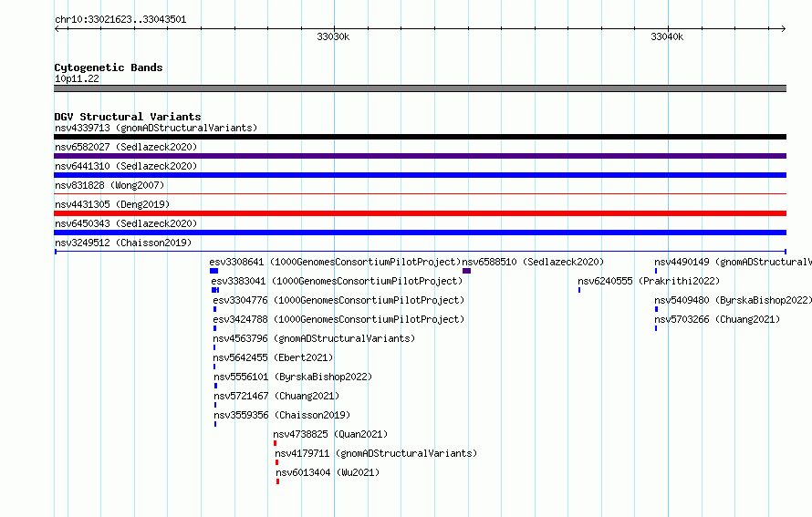Screen dimensions: 812x517
Task: Click the 10p11.22 band label
Action: tap(77, 78)
